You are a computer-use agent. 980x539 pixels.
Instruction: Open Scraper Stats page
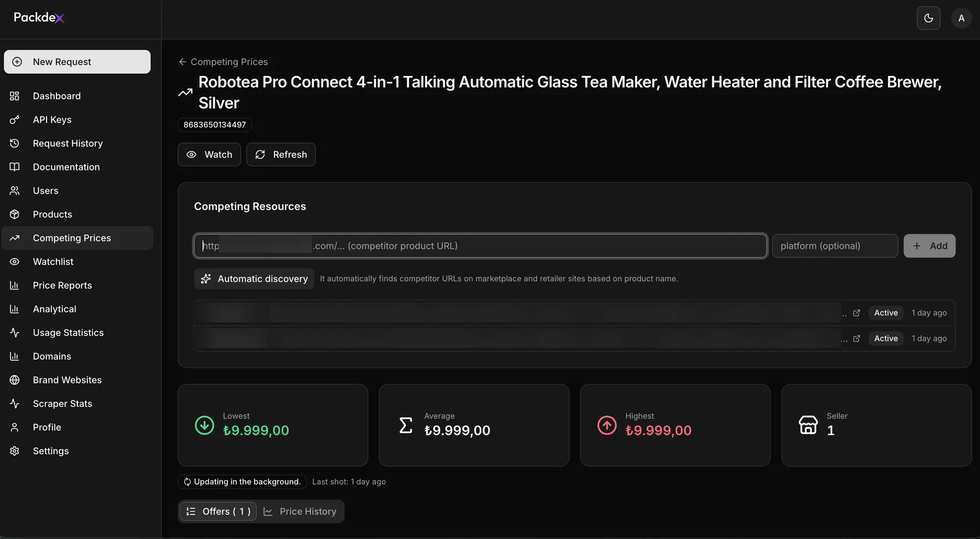coord(77,404)
